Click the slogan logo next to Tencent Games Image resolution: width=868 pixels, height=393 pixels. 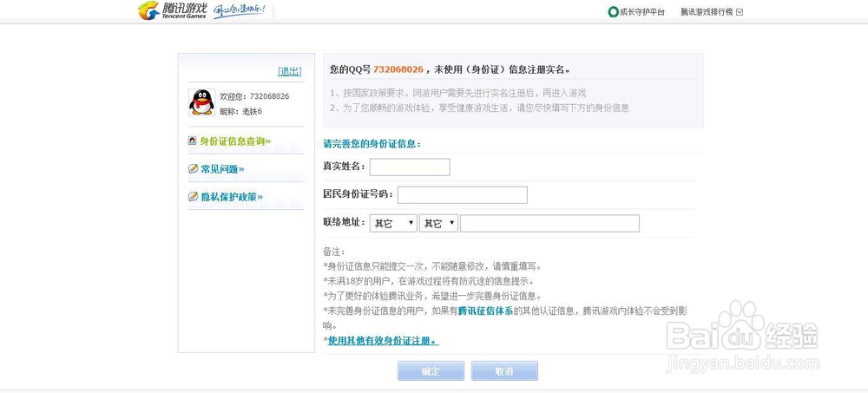click(240, 10)
